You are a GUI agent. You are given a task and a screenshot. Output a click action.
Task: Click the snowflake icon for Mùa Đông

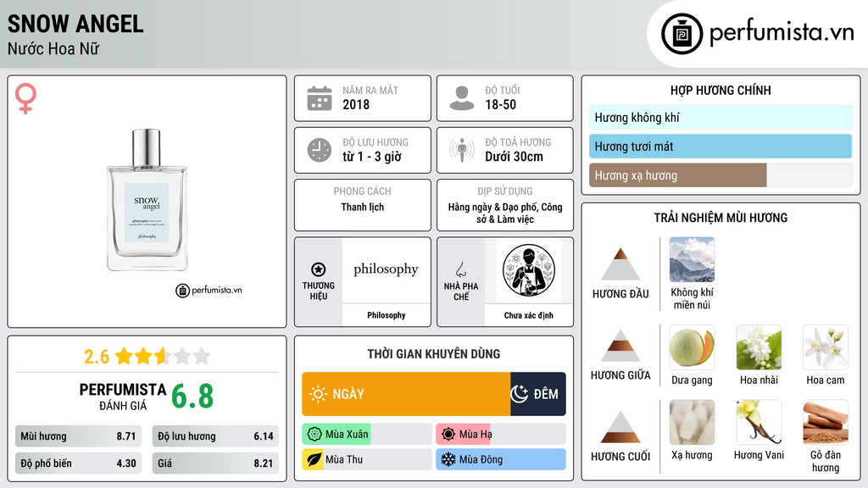point(448,459)
